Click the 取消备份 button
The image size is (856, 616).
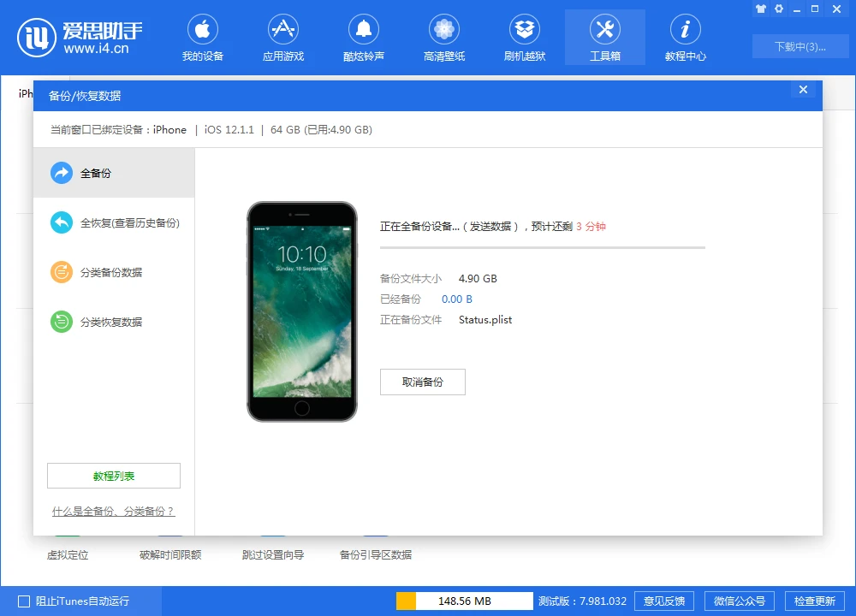tap(423, 382)
